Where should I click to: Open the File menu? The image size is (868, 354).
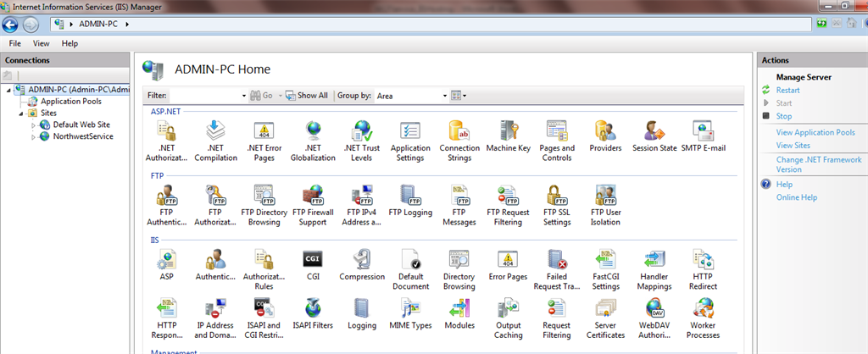pos(15,43)
